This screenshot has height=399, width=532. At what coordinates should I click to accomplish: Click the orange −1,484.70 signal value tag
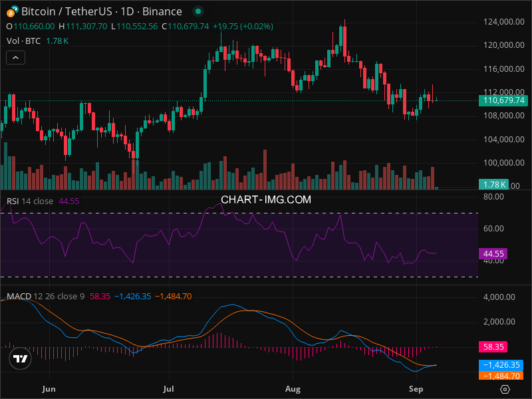(x=501, y=376)
